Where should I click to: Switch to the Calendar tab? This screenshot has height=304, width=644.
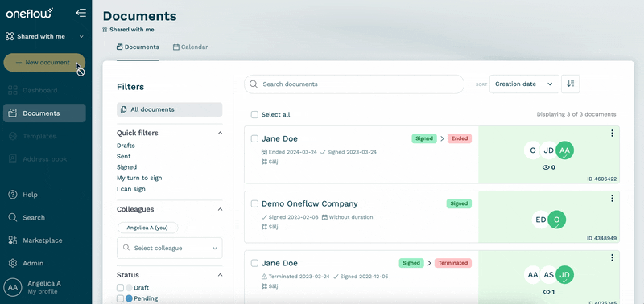pos(190,47)
